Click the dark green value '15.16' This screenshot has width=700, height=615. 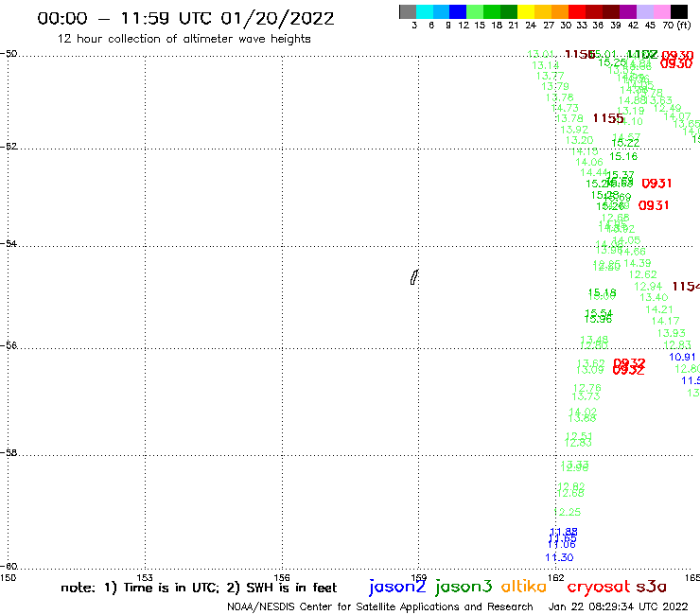tap(623, 156)
